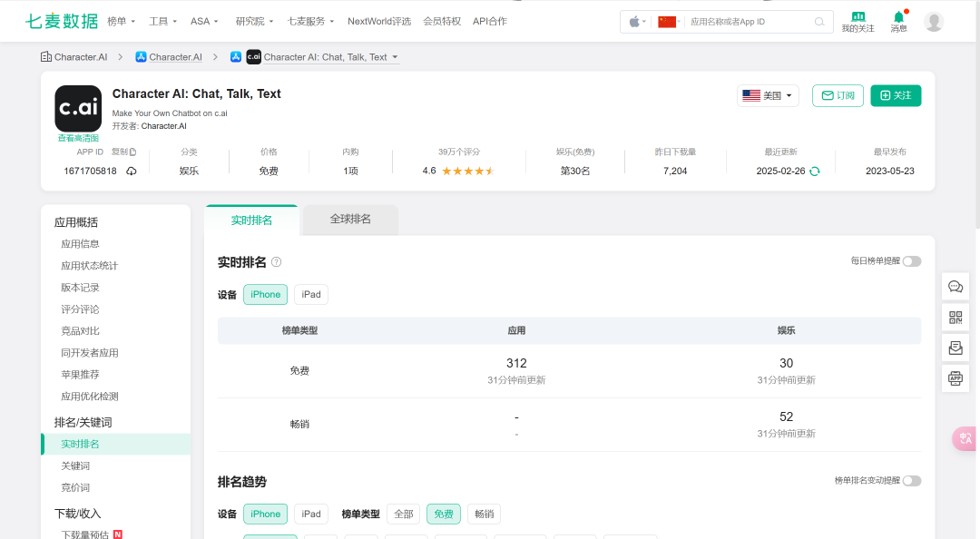980x539 pixels.
Task: Expand the ASA menu dropdown
Action: click(x=204, y=21)
